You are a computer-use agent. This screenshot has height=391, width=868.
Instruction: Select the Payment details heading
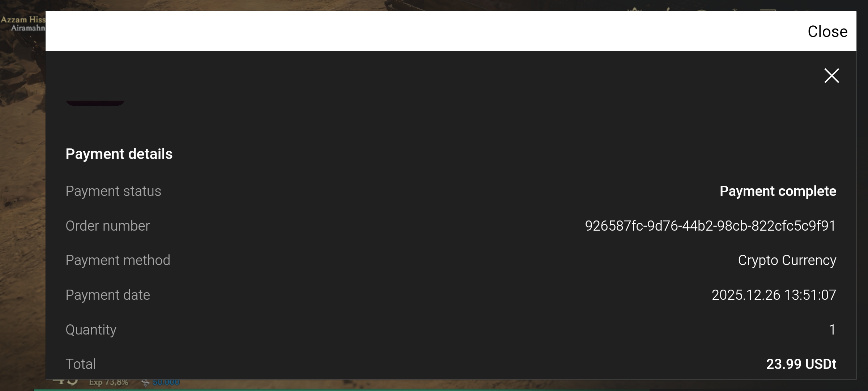coord(119,154)
